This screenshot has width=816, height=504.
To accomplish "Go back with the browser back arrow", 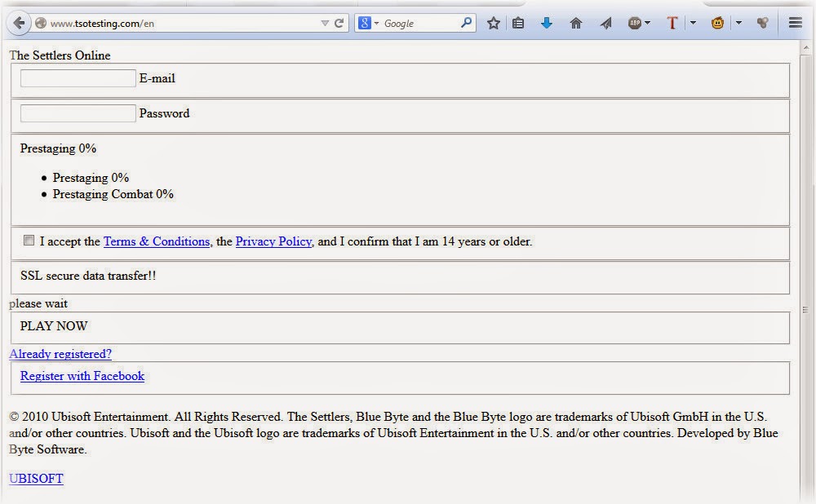I will [x=19, y=23].
